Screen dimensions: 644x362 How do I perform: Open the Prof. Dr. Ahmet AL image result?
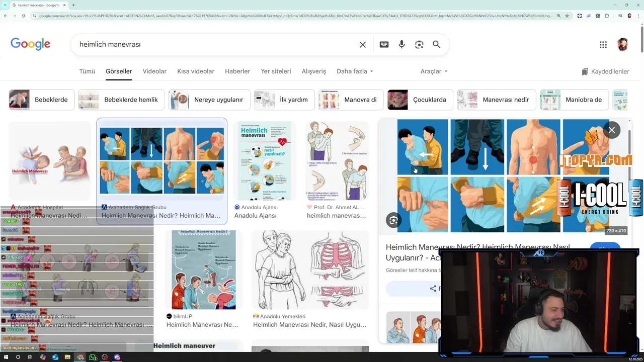(337, 161)
